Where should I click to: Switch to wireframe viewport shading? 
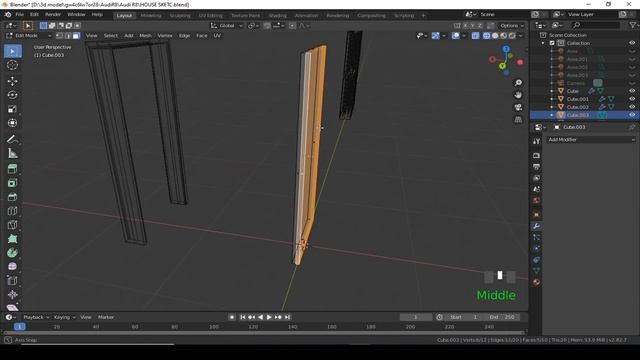pos(487,36)
